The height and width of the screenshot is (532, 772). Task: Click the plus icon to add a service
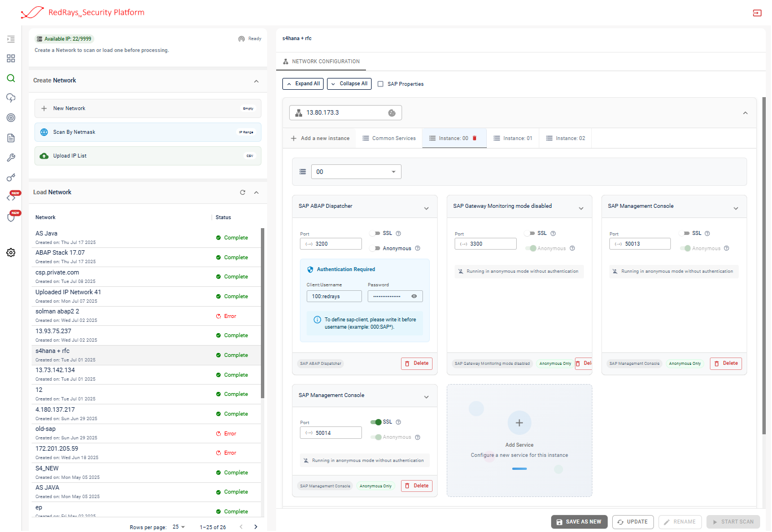[x=520, y=423]
